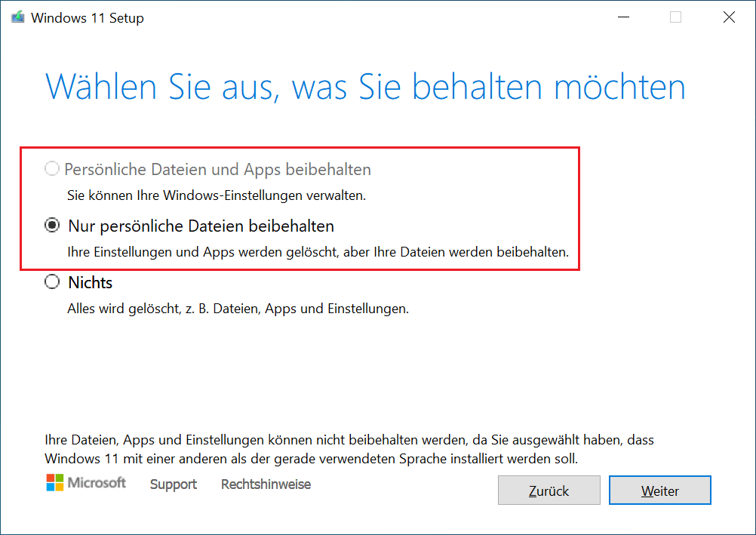Image resolution: width=756 pixels, height=535 pixels.
Task: Go back with the Zurück button
Action: pos(549,490)
